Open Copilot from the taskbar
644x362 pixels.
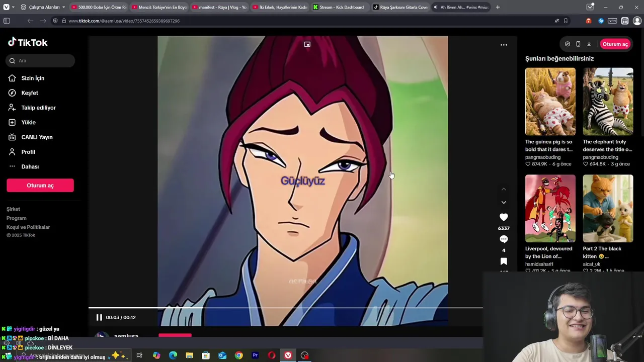(x=156, y=355)
